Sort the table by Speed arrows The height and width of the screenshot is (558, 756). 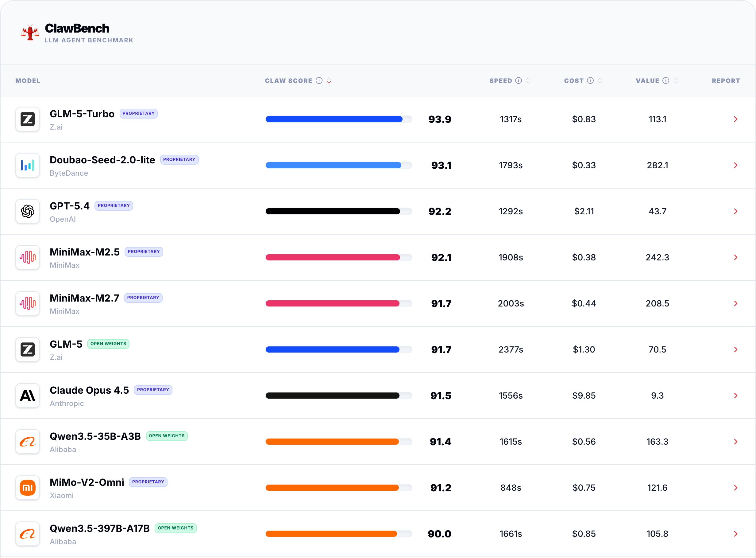click(528, 80)
